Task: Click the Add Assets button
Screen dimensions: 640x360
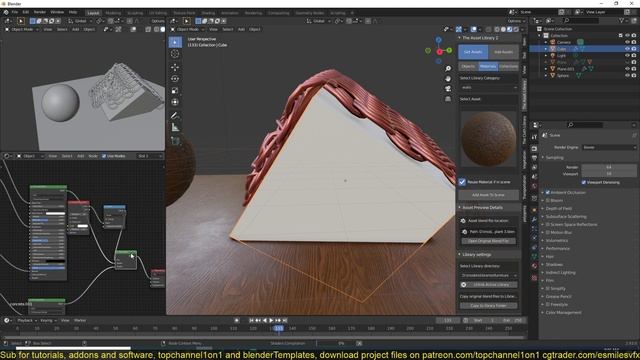Action: point(504,52)
